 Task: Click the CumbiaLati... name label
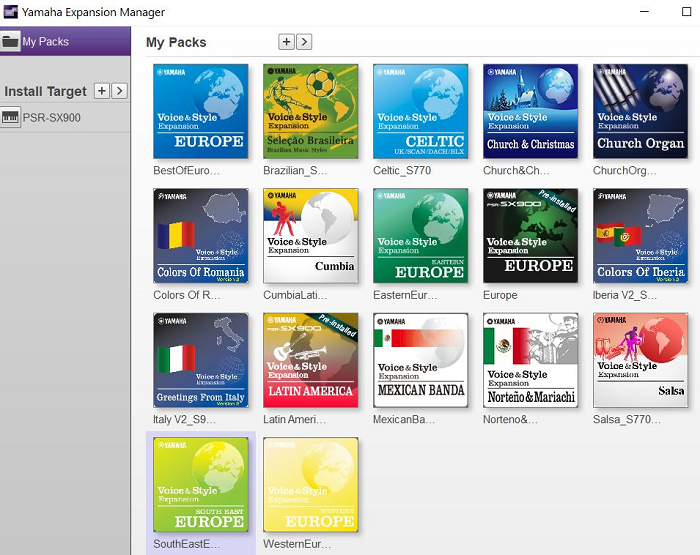pyautogui.click(x=295, y=295)
